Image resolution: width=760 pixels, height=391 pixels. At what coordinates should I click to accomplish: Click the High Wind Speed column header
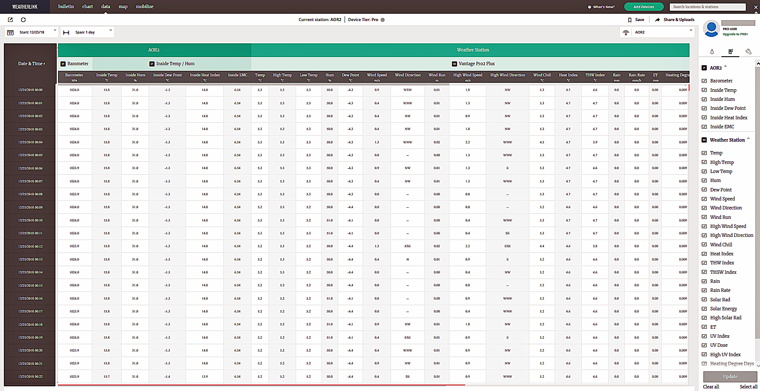pos(467,77)
